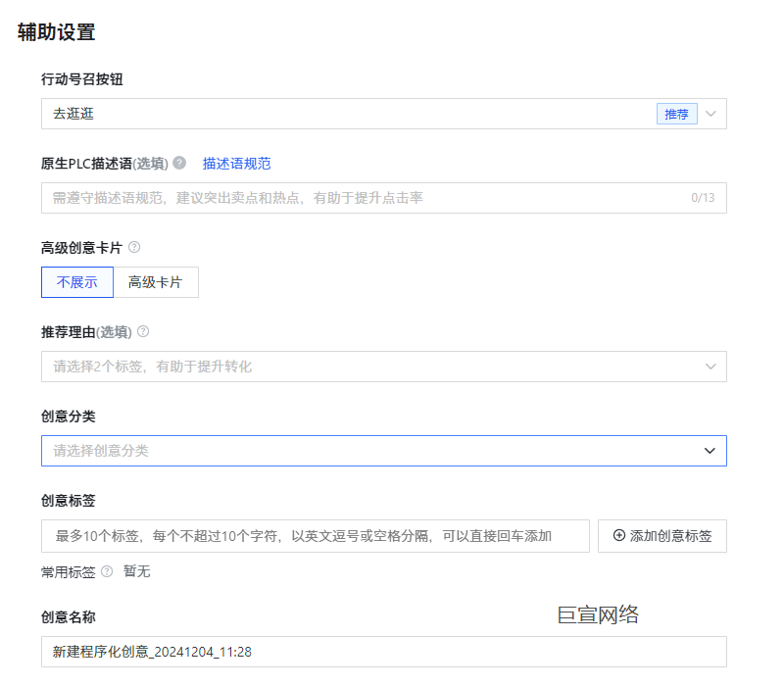Viewport: 784px width, 686px height.
Task: Select the 去逛逛 call-to-action text
Action: point(71,114)
